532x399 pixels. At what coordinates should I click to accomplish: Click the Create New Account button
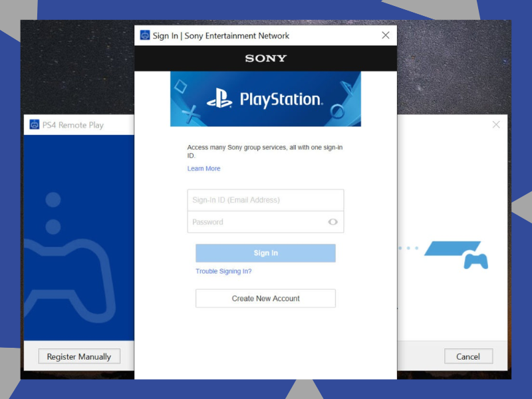click(265, 299)
